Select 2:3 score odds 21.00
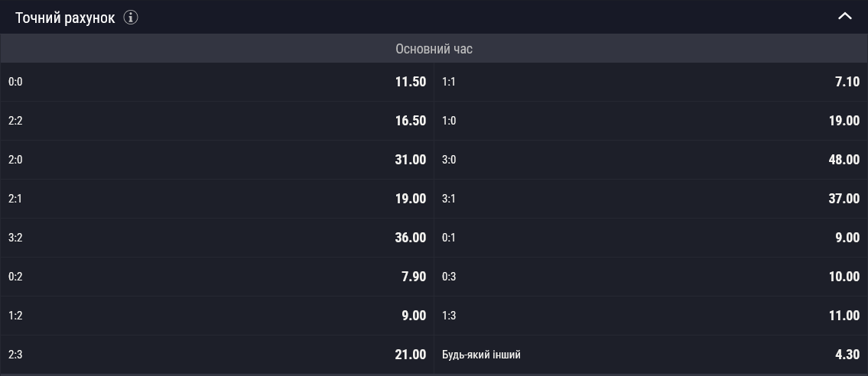The width and height of the screenshot is (868, 376). click(217, 355)
